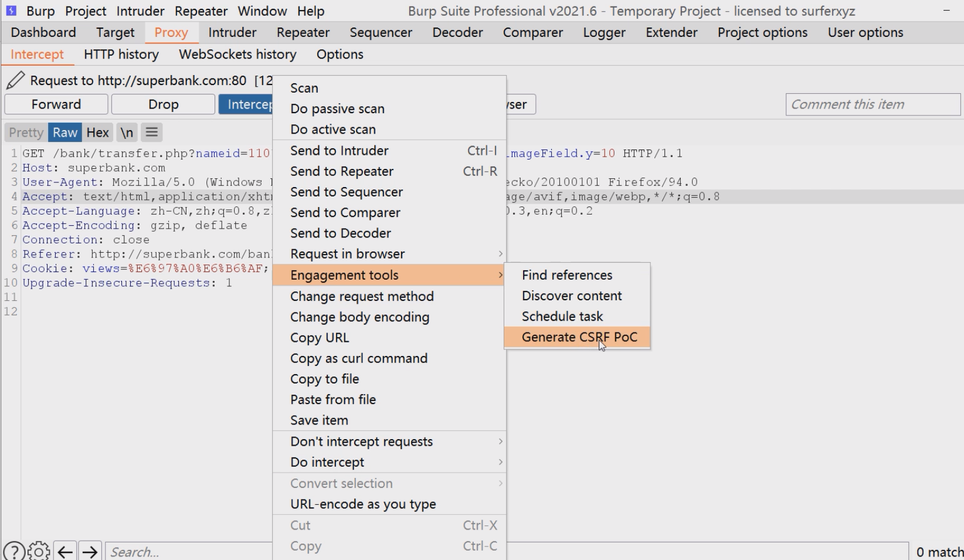Image resolution: width=964 pixels, height=560 pixels.
Task: Switch to the Extender tab
Action: [x=672, y=32]
